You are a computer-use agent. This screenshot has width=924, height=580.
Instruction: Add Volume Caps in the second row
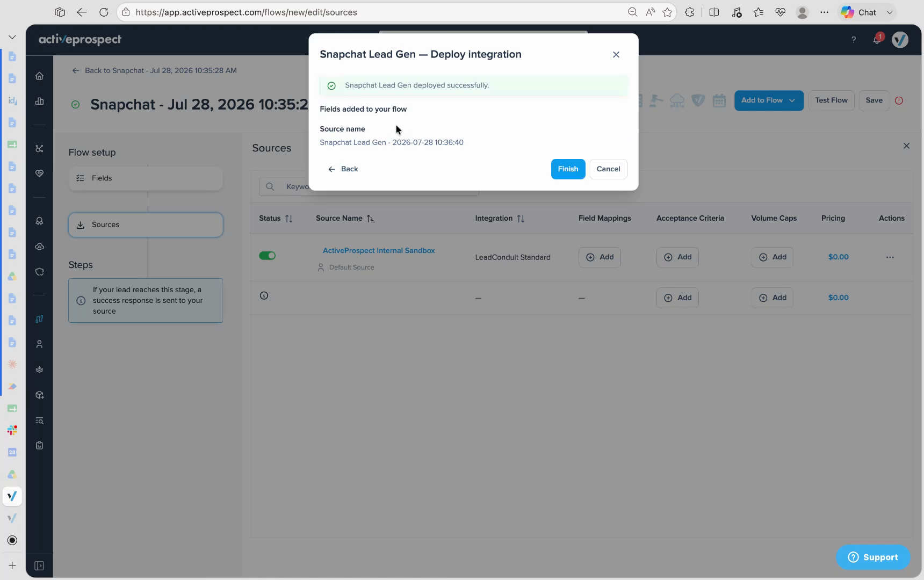(x=772, y=298)
